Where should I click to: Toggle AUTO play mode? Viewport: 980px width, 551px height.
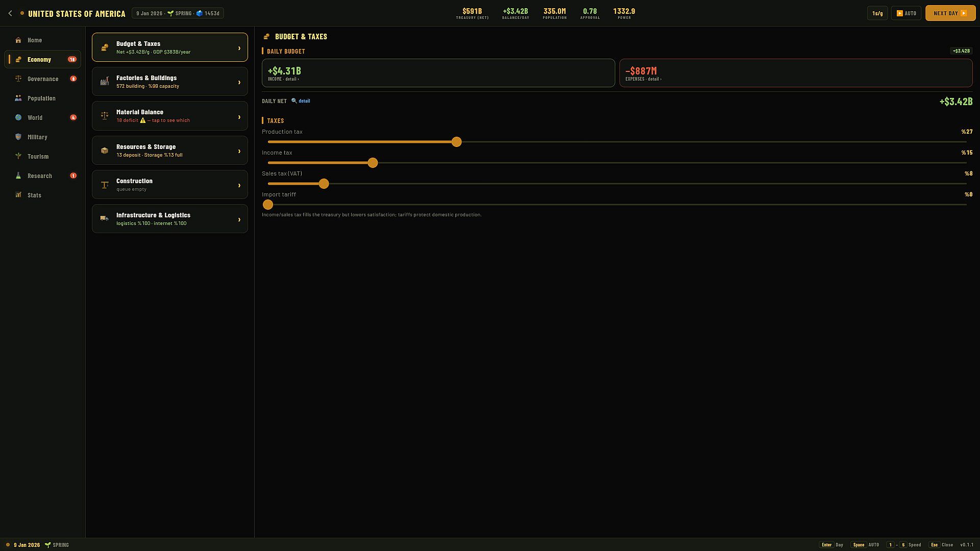(x=906, y=13)
